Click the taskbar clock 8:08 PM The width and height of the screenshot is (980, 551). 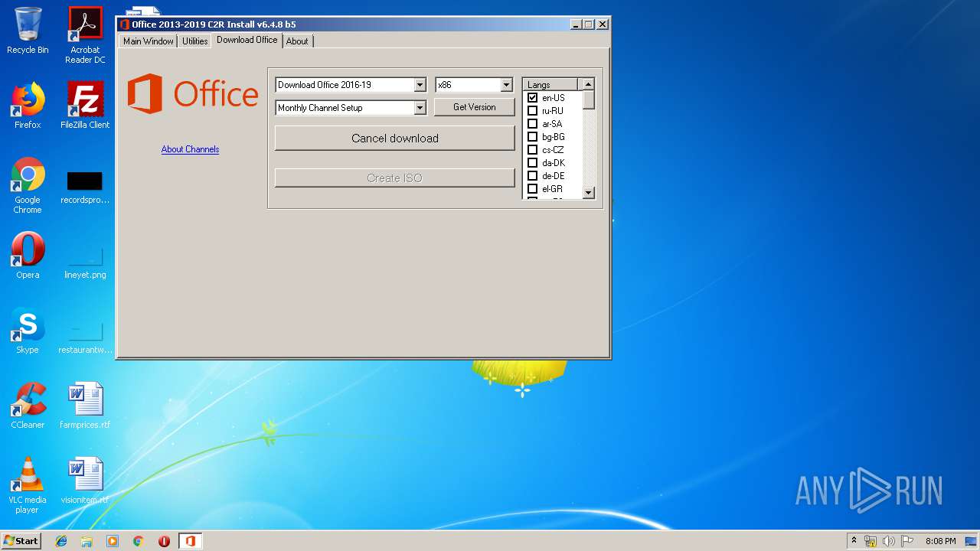pos(940,541)
